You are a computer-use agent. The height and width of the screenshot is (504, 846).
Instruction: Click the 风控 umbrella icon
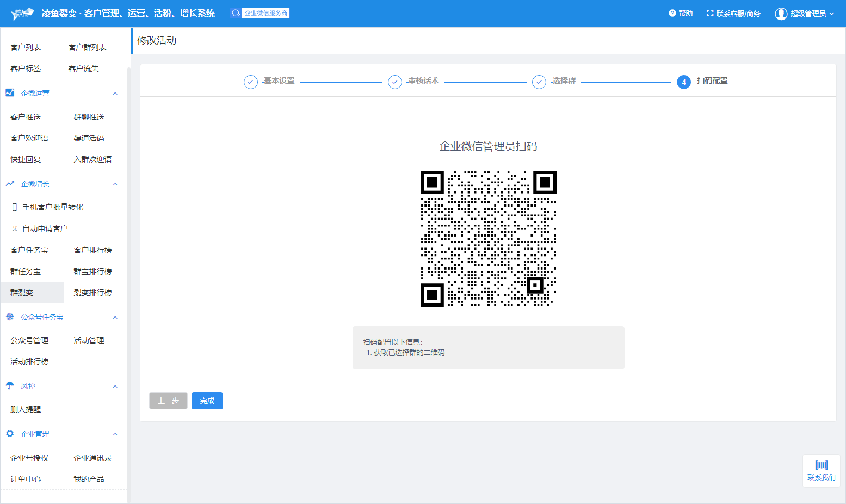click(10, 386)
